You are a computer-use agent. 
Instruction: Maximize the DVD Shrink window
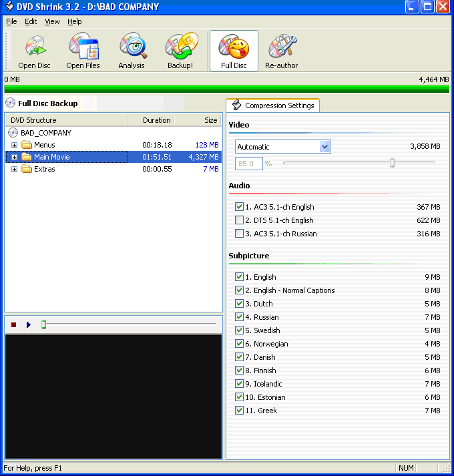tap(427, 7)
